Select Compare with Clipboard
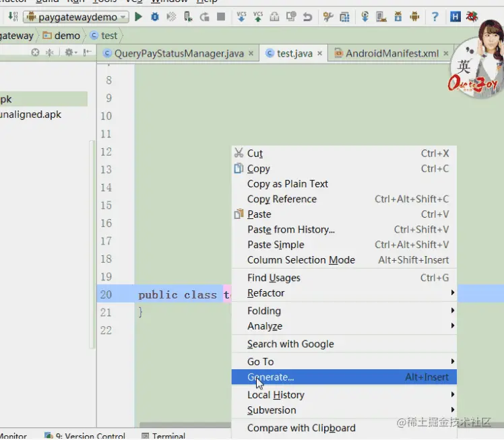 pyautogui.click(x=344, y=428)
